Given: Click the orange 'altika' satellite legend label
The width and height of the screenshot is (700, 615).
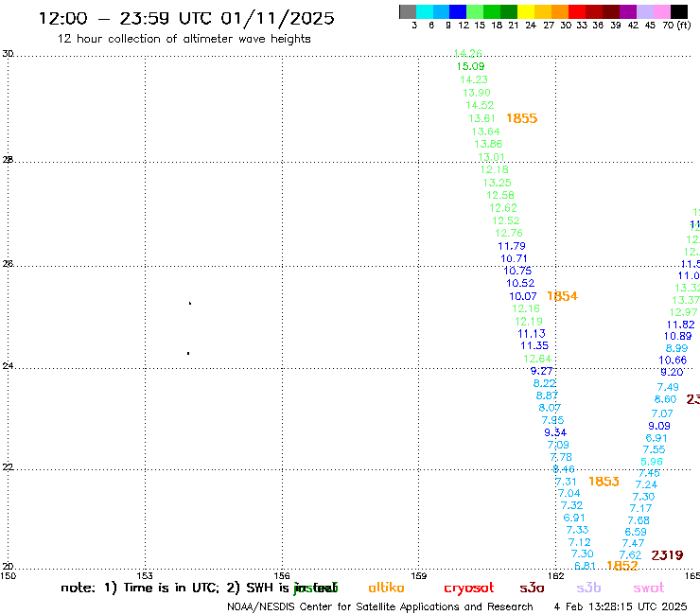Looking at the screenshot, I should (x=386, y=588).
